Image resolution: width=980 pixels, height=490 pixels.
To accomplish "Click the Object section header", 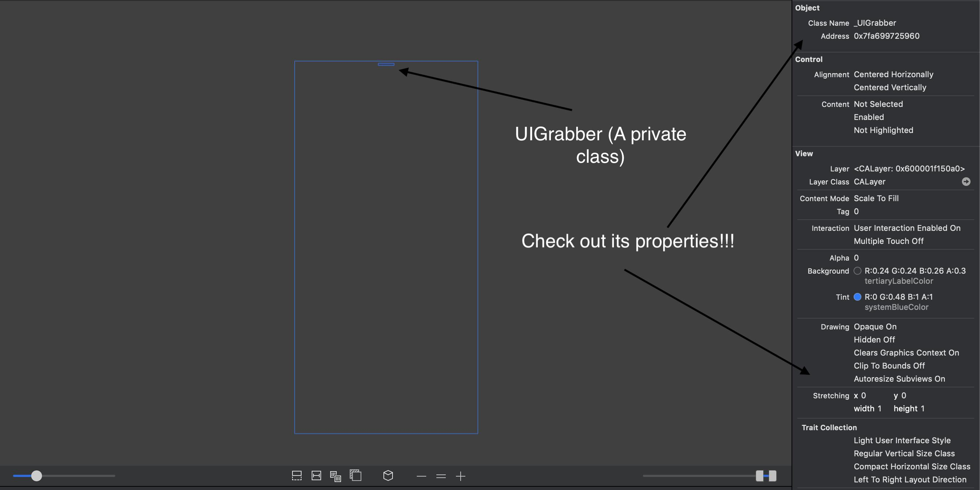I will (x=807, y=8).
